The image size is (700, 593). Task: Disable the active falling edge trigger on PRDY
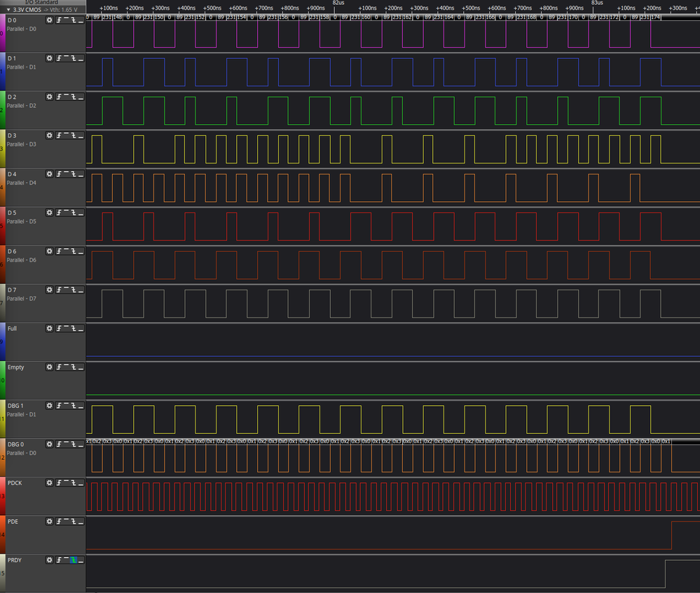tap(74, 560)
